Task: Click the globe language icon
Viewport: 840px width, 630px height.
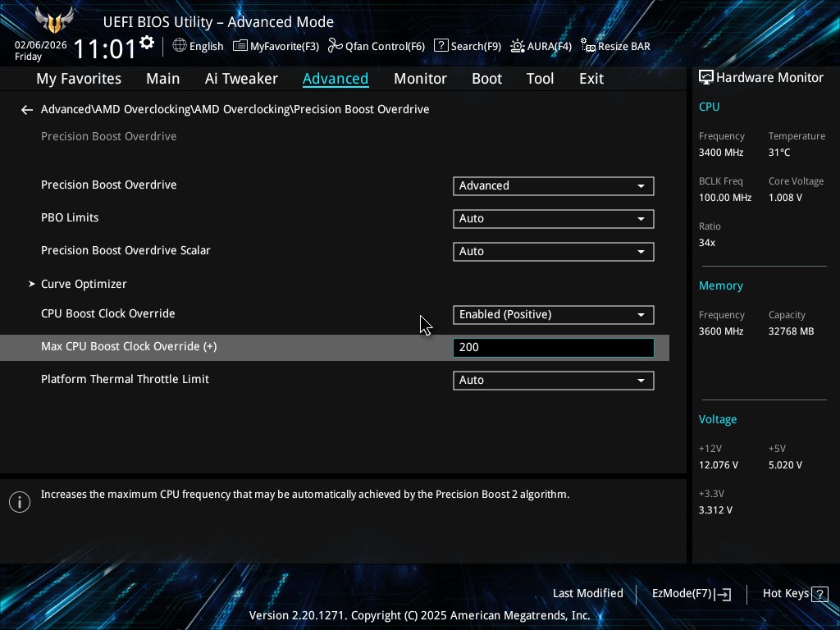Action: pos(180,46)
